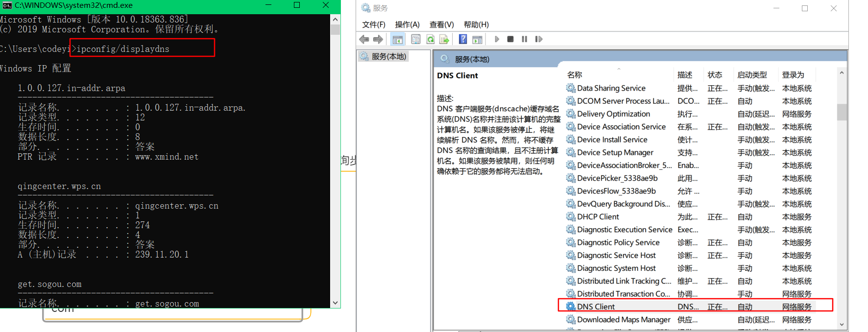868x332 pixels.
Task: Click the DNS Client heading in description pane
Action: point(458,75)
